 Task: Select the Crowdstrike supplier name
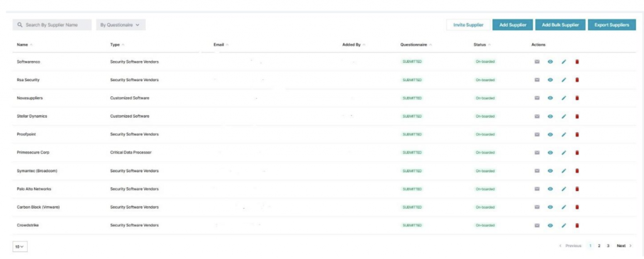click(x=28, y=225)
